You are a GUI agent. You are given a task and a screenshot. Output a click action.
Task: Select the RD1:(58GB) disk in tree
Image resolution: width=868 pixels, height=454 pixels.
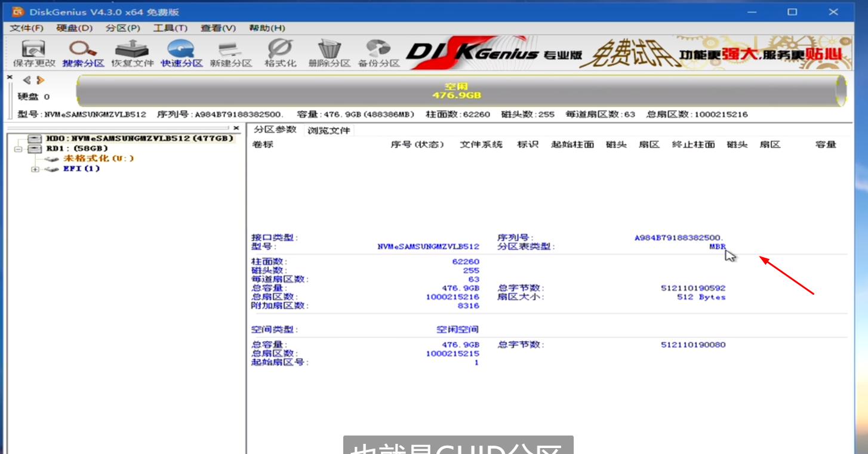click(x=77, y=149)
